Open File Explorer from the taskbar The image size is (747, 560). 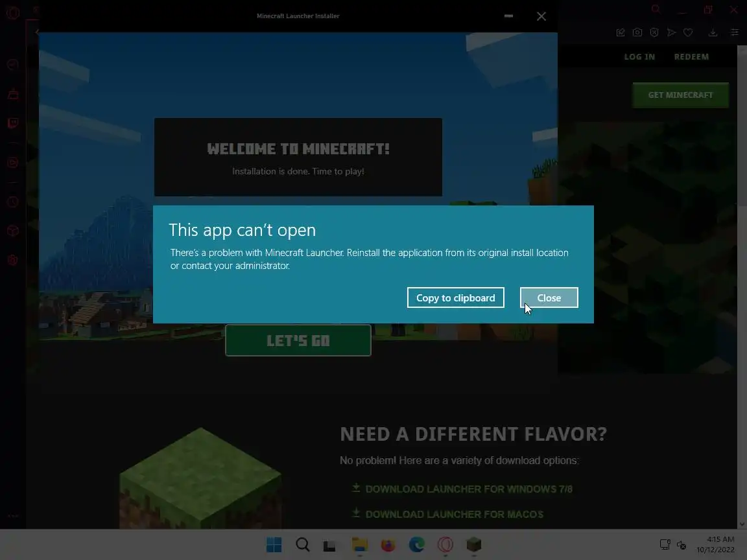click(360, 544)
